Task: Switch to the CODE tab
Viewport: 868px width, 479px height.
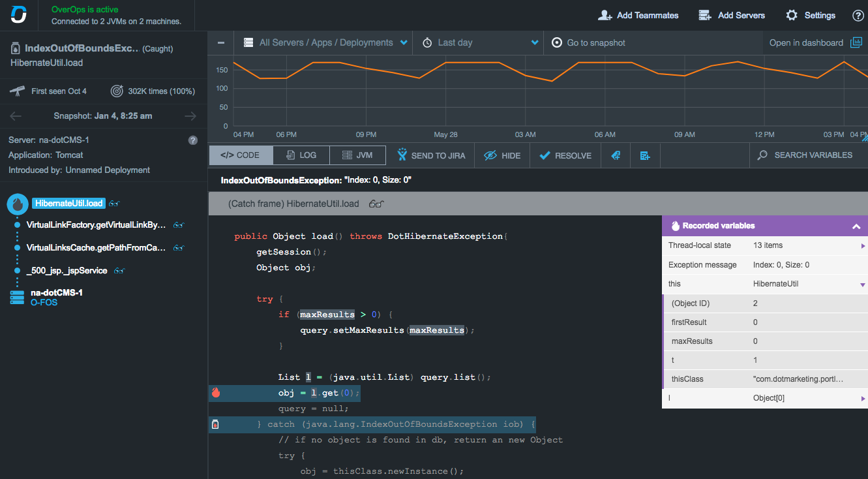Action: pos(239,155)
